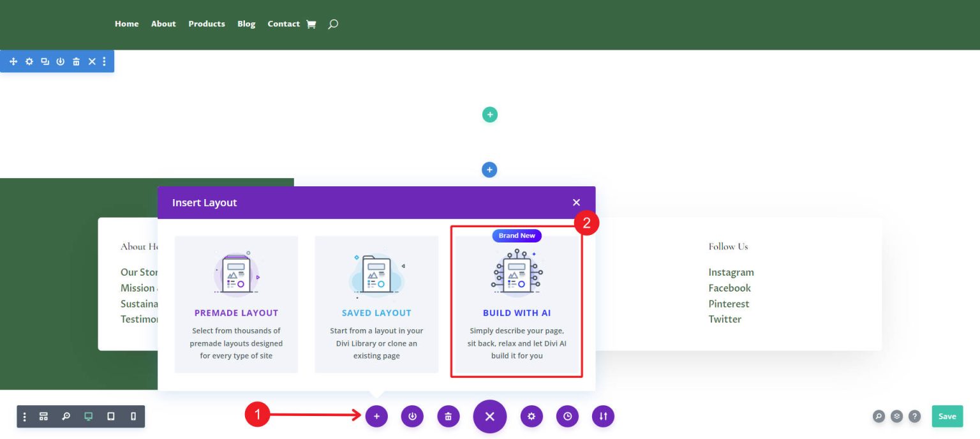Collapse the builder menu with large X button
980x439 pixels.
click(x=489, y=416)
